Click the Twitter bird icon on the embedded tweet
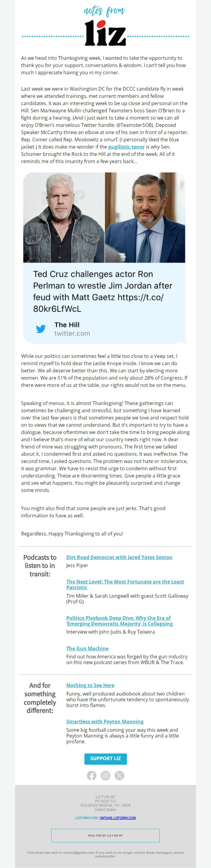This screenshot has width=211, height=868. pyautogui.click(x=41, y=329)
